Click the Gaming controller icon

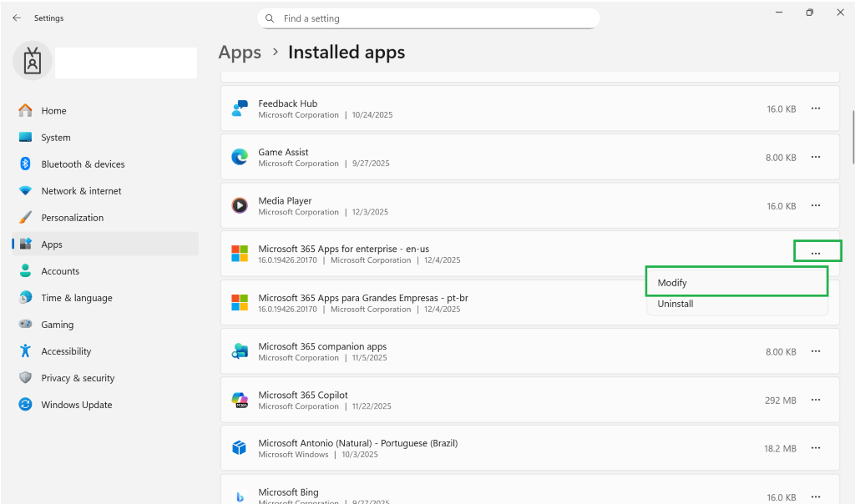(x=25, y=325)
